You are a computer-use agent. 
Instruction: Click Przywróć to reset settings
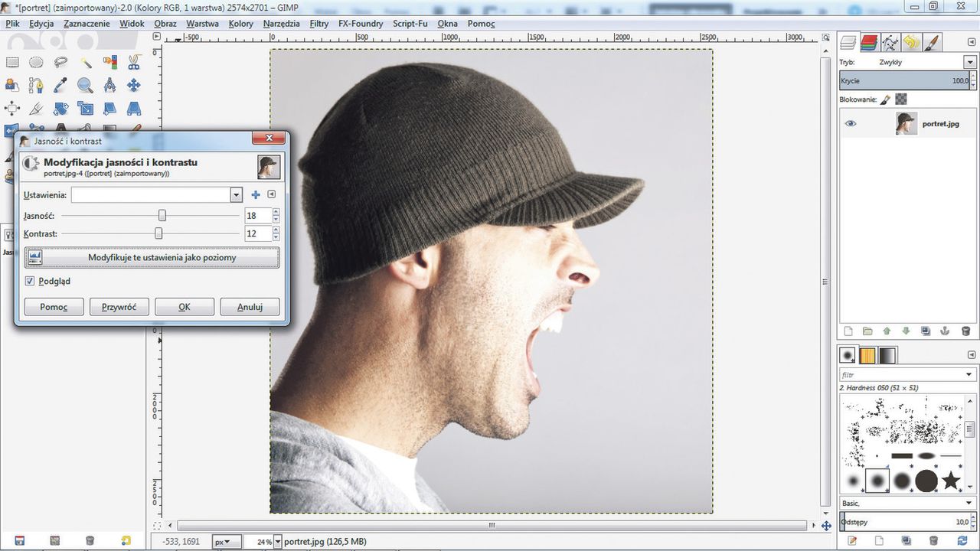pyautogui.click(x=119, y=307)
